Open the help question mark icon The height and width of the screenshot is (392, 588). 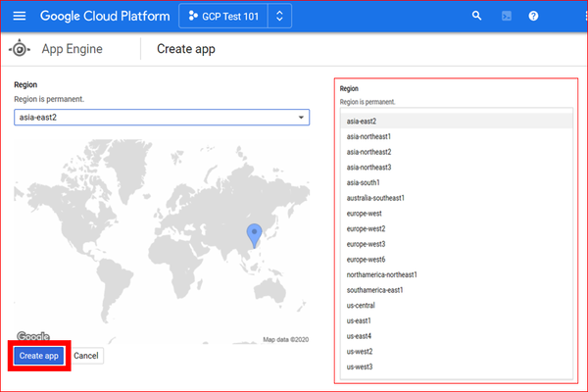(533, 16)
